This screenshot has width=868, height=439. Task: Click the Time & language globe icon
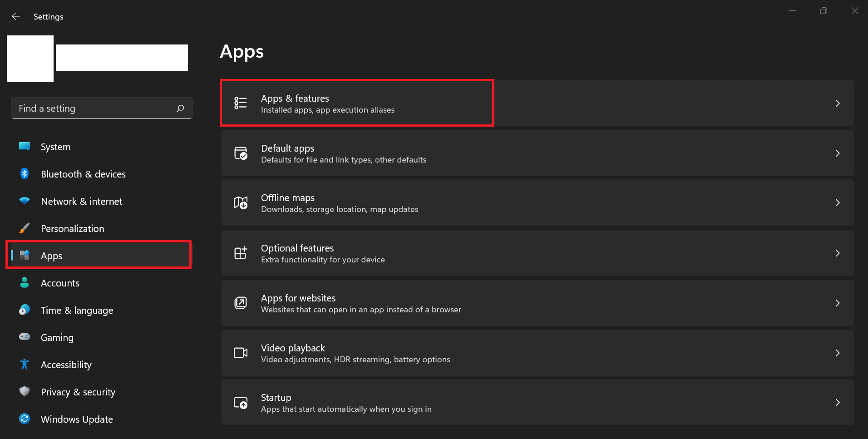pyautogui.click(x=25, y=310)
